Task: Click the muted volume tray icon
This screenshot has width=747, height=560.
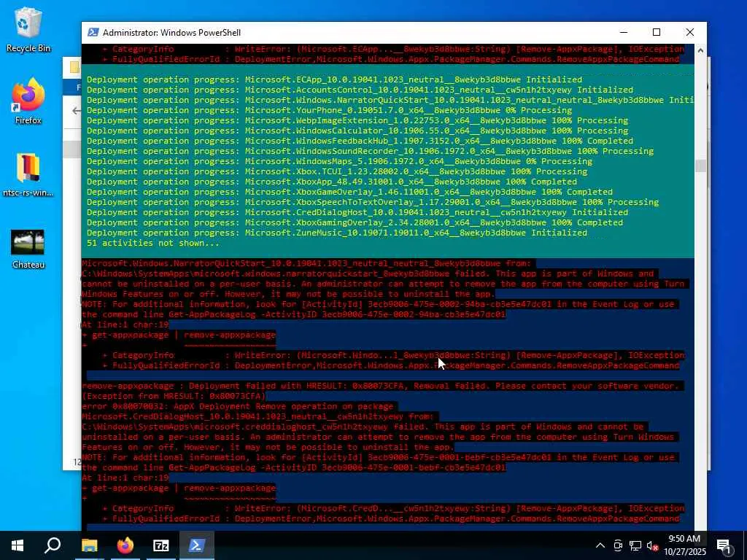Action: [652, 545]
